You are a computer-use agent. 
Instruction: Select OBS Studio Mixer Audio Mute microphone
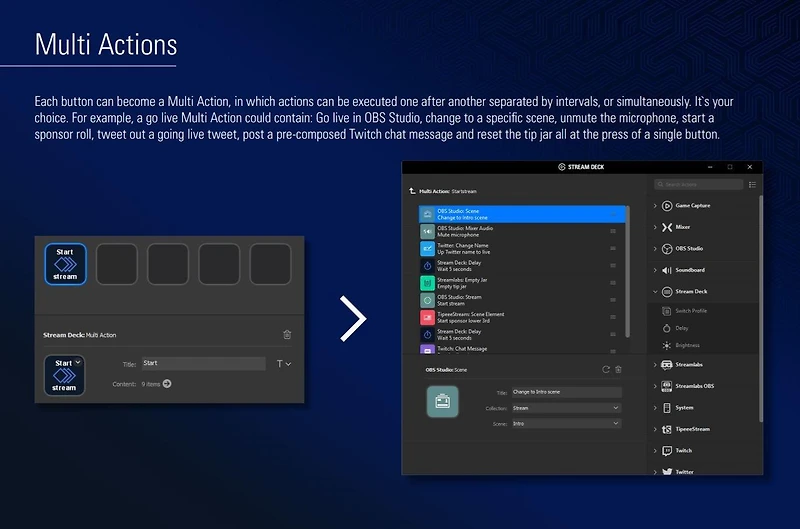pyautogui.click(x=522, y=232)
